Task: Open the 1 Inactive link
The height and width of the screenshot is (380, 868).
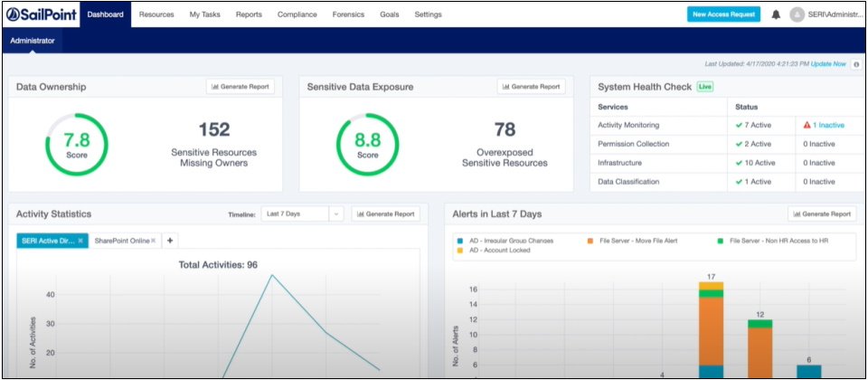Action: [x=829, y=125]
